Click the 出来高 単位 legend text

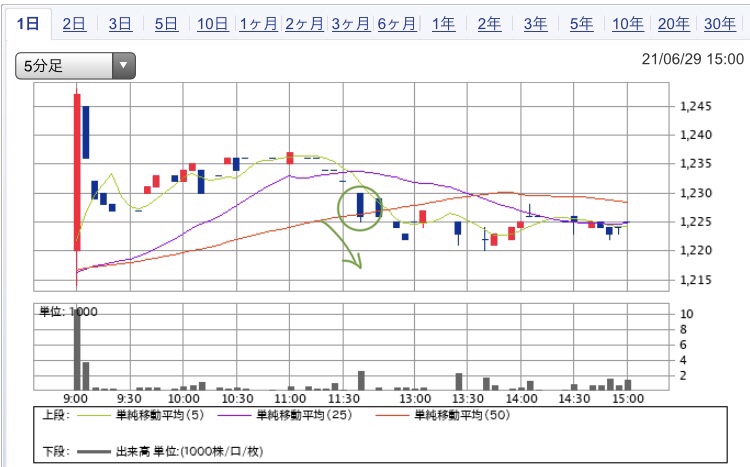click(x=189, y=451)
